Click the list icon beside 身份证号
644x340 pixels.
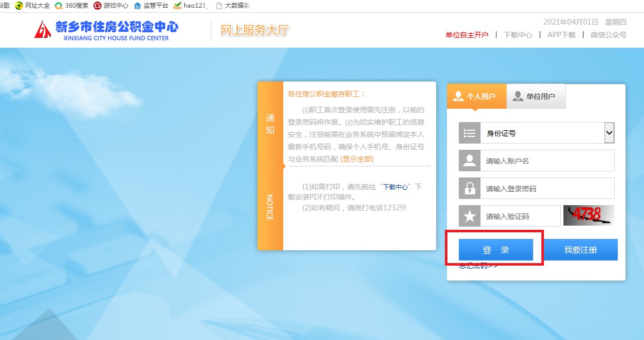point(470,133)
